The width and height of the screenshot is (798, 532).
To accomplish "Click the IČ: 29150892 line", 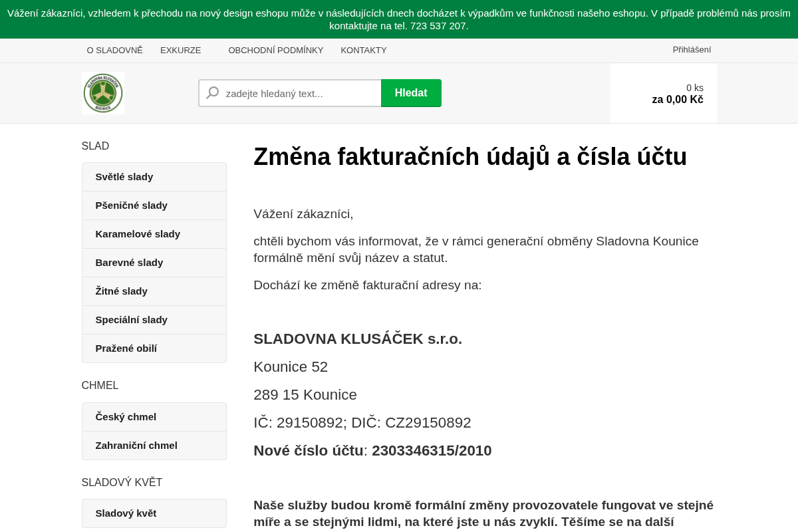I will pyautogui.click(x=362, y=423).
